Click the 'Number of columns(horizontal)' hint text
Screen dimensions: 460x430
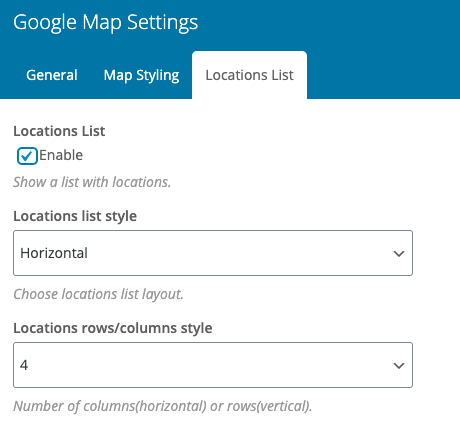tap(110, 406)
